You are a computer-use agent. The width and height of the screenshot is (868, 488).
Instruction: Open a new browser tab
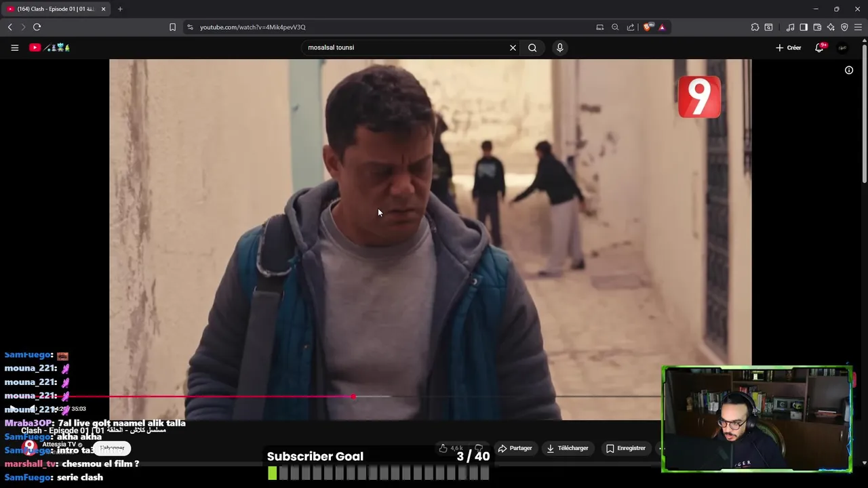click(x=120, y=9)
